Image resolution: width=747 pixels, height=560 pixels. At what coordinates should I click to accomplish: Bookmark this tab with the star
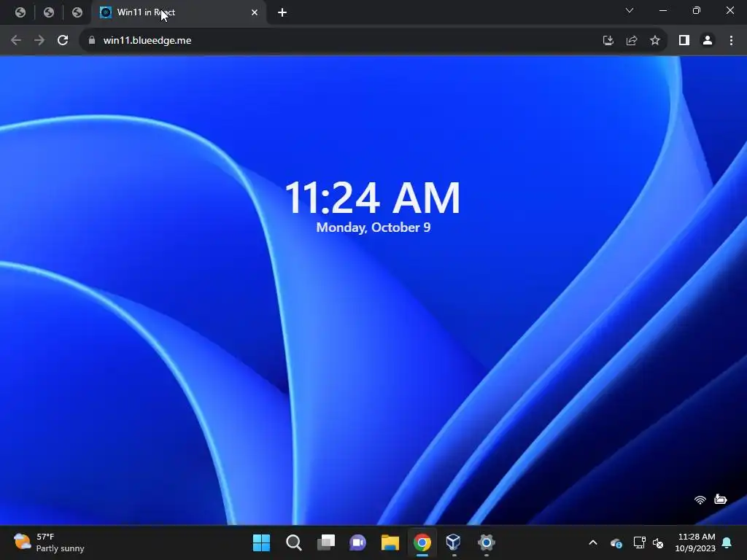[655, 41]
